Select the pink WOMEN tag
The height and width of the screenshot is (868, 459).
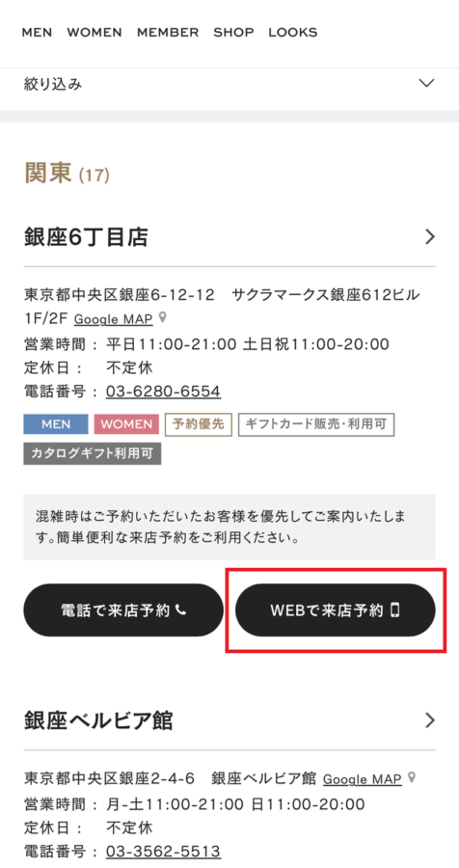point(126,424)
